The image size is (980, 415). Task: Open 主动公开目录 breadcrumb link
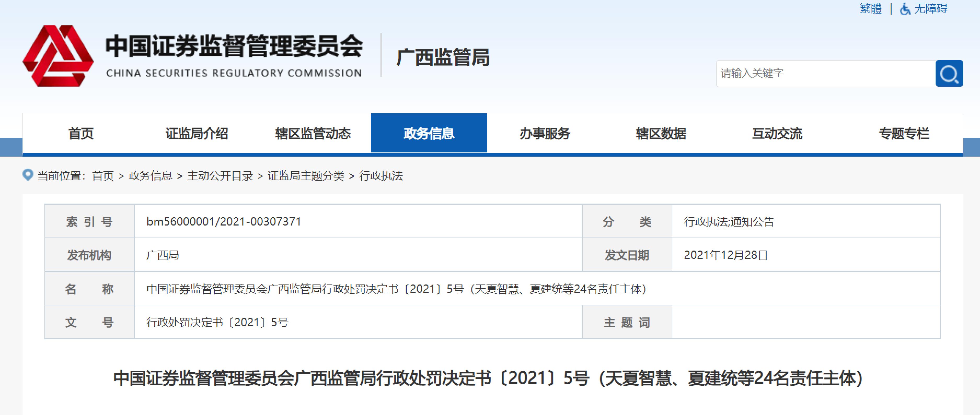coord(220,176)
